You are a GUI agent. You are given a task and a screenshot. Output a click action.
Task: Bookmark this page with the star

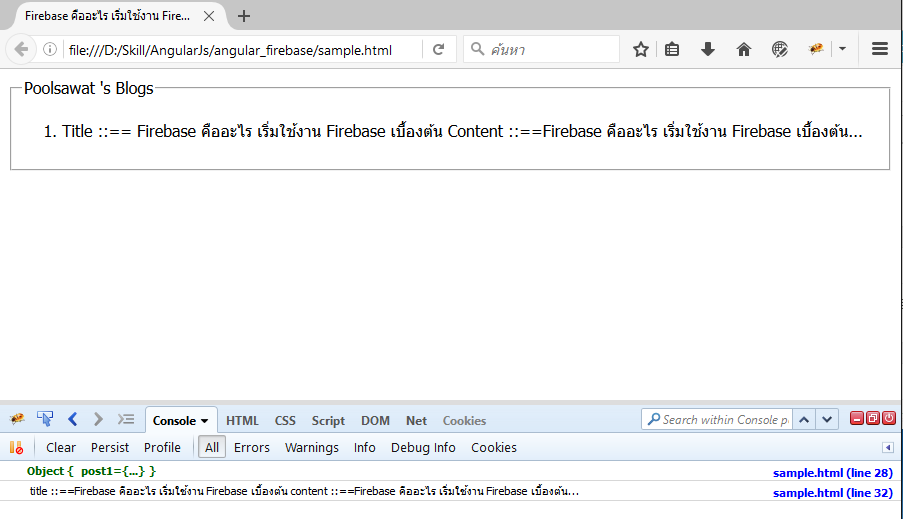[640, 50]
